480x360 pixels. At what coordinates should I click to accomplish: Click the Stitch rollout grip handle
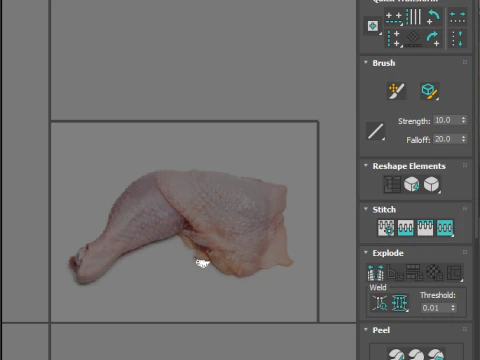coord(465,209)
